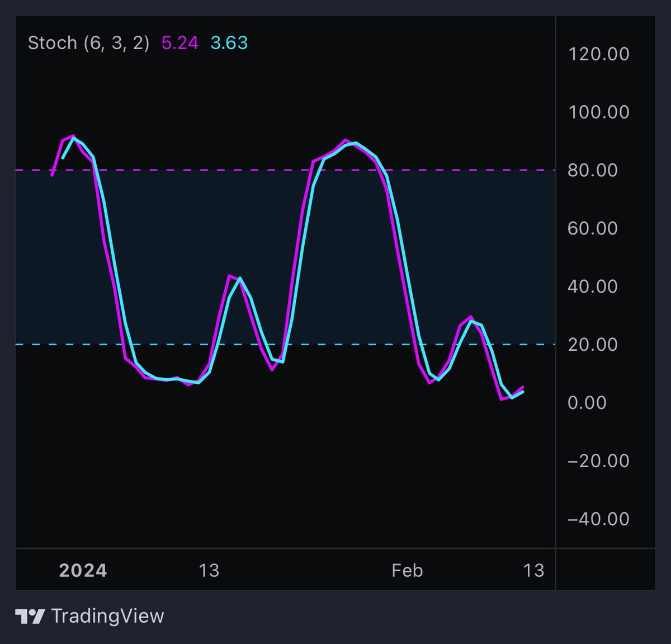Select the dashed cyan lower band line at 20
The width and height of the screenshot is (671, 644).
285,344
